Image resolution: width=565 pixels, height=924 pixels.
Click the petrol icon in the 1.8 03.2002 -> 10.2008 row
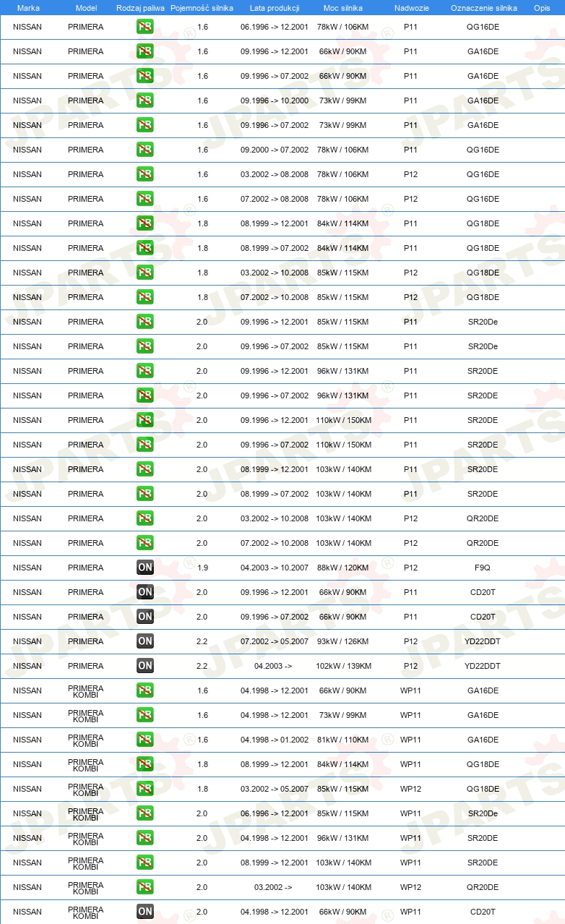pos(145,273)
